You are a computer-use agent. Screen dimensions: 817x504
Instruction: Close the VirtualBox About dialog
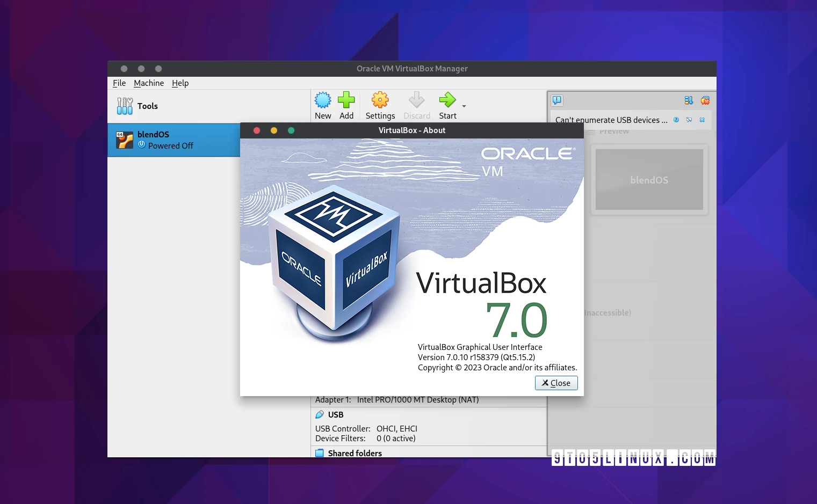556,383
